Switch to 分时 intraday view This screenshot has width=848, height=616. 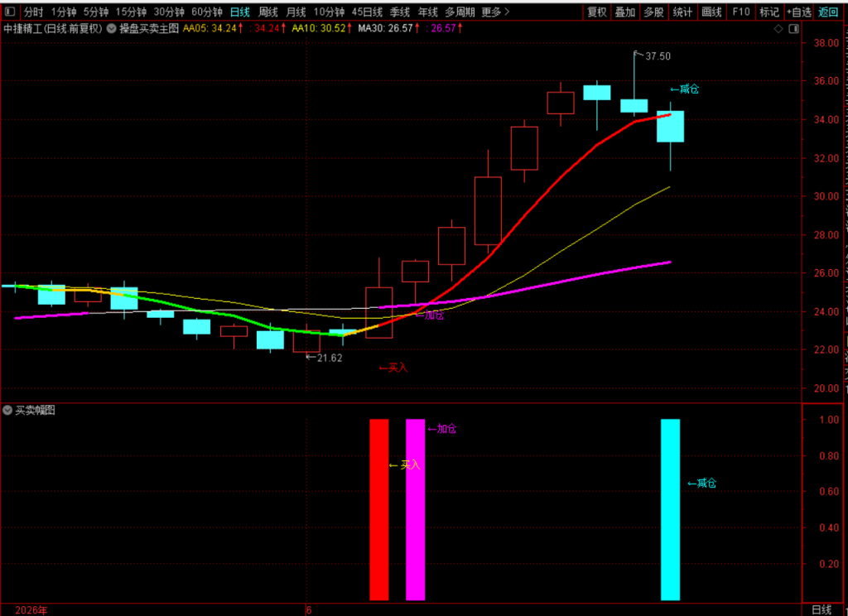pyautogui.click(x=33, y=12)
